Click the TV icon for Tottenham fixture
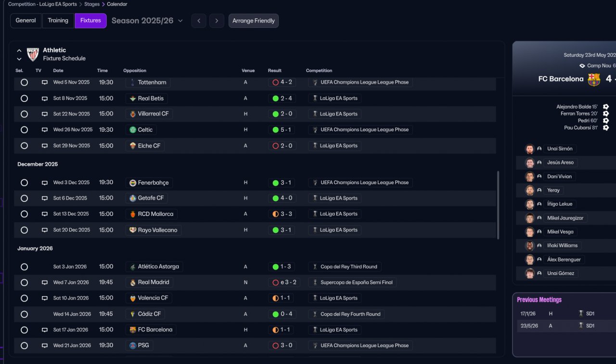 click(x=45, y=82)
